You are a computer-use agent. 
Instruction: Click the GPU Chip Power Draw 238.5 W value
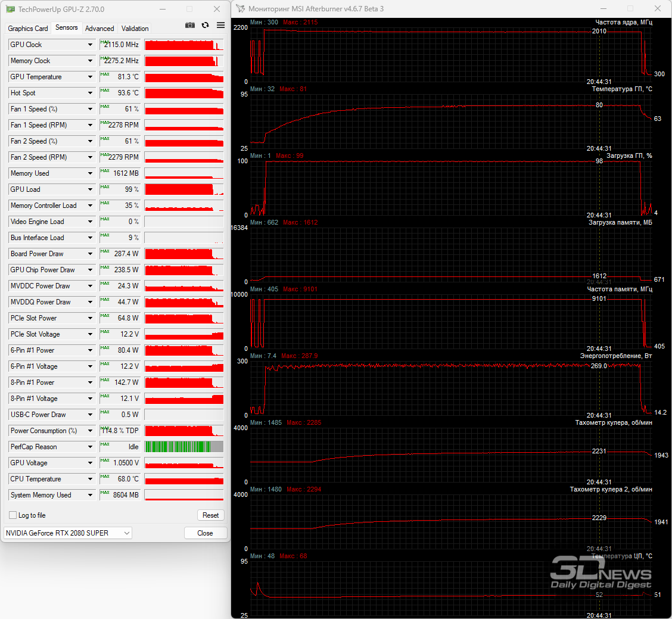tap(120, 270)
